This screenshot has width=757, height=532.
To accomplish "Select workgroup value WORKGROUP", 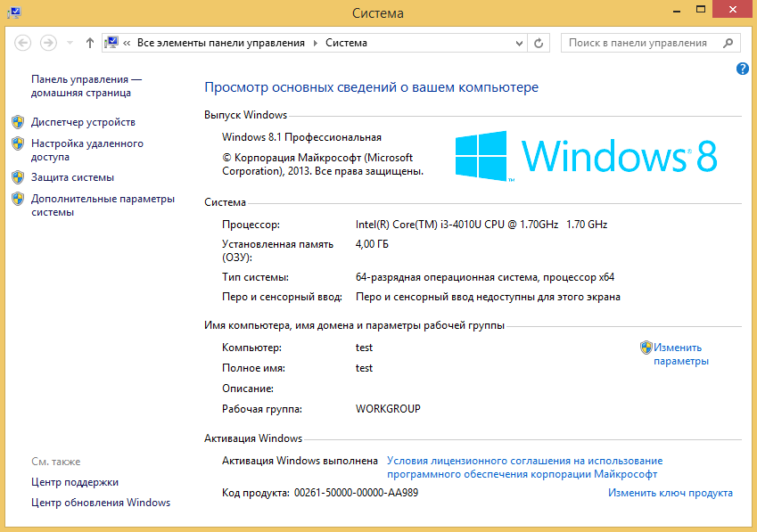I will (x=388, y=408).
